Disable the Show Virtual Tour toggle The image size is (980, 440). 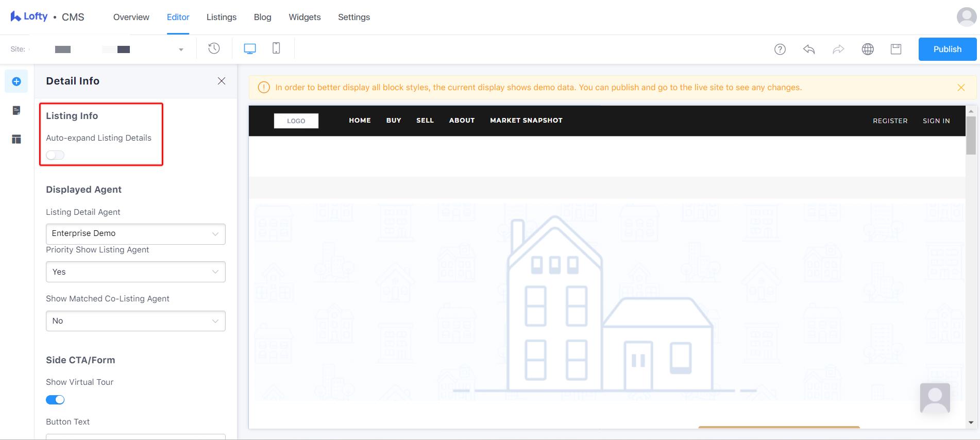(x=55, y=400)
